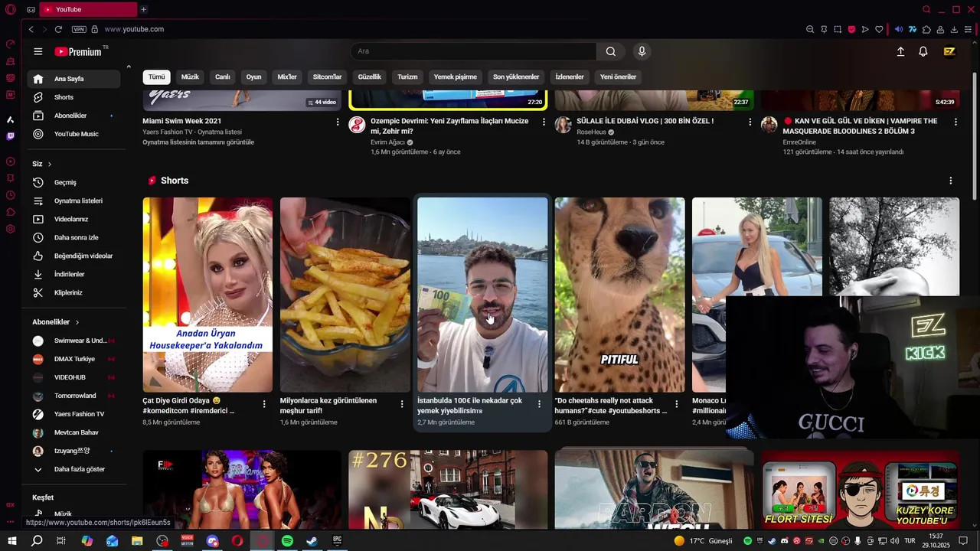Open Oynatma listeleri in the sidebar
The width and height of the screenshot is (980, 551).
[73, 201]
